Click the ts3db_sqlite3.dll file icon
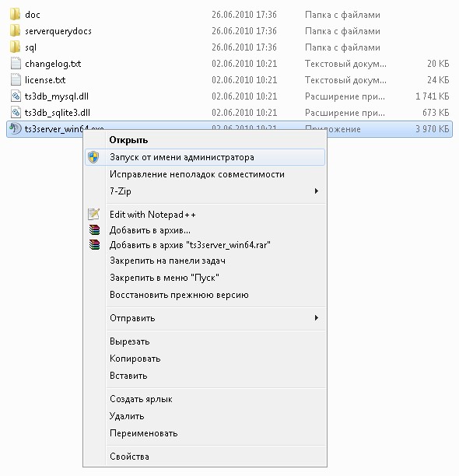The height and width of the screenshot is (476, 459). point(16,113)
